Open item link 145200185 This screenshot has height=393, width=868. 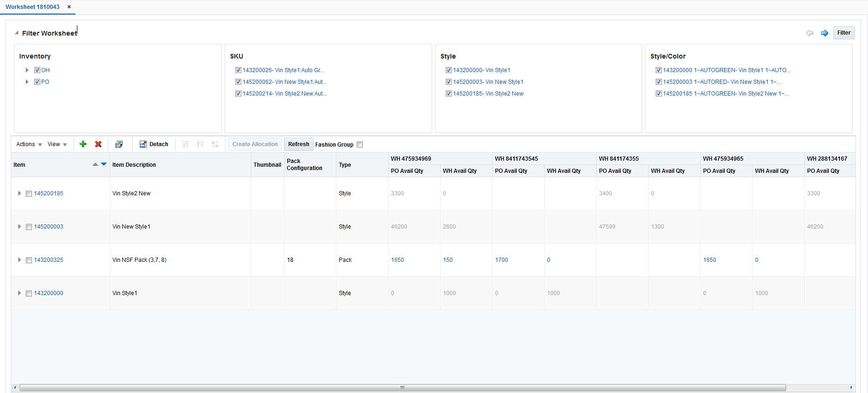click(49, 193)
